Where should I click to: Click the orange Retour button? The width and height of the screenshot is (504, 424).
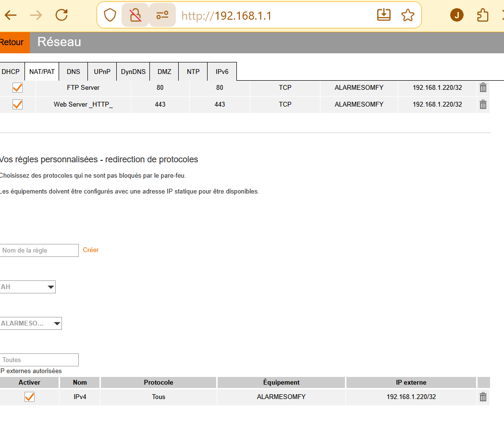pyautogui.click(x=12, y=43)
